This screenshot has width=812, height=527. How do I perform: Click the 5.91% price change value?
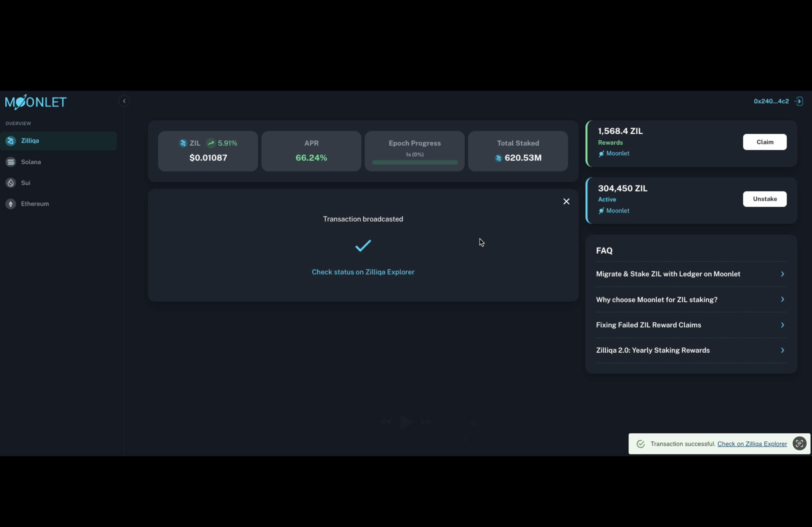click(227, 143)
